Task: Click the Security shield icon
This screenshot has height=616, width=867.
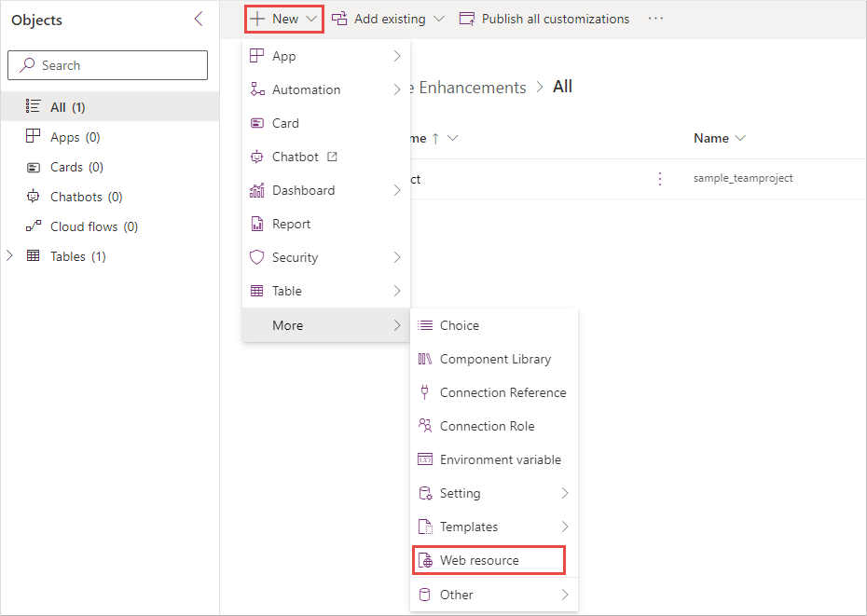Action: pyautogui.click(x=257, y=257)
